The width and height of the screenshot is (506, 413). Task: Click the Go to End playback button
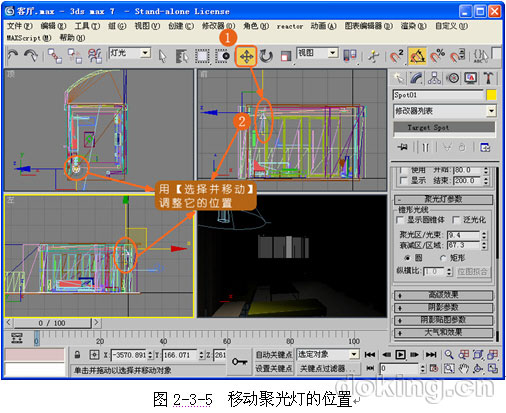pos(431,354)
